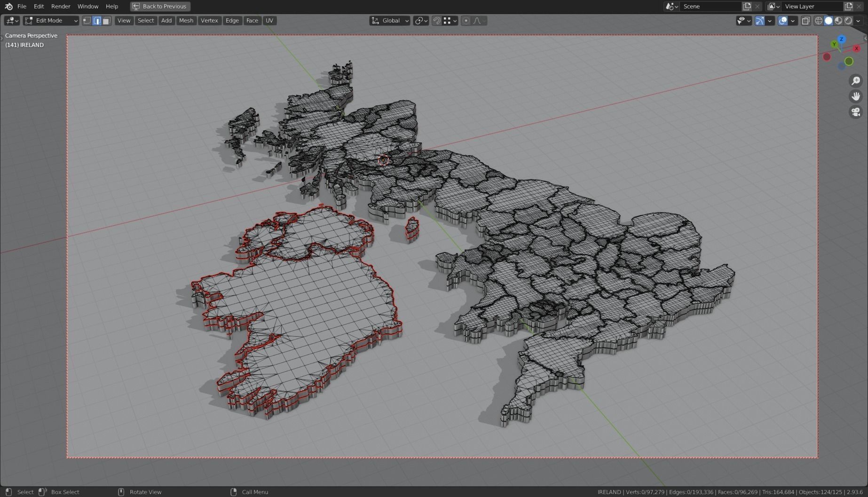Click the Box Select status hint
868x497 pixels.
[65, 492]
